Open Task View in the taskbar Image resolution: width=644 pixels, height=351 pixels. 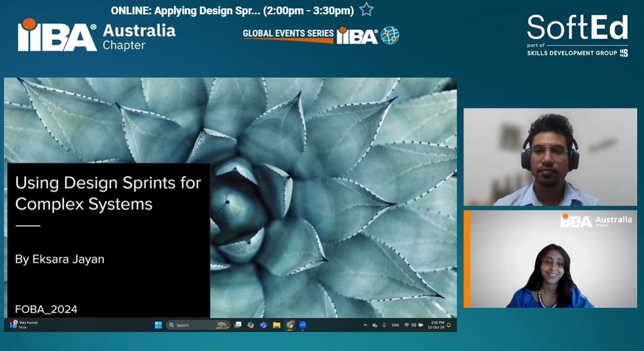[237, 325]
